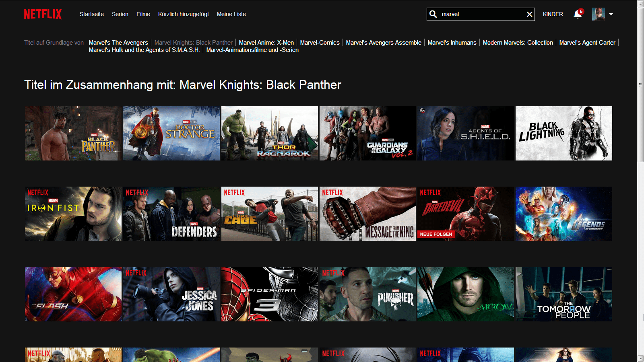
Task: Click the browser scrollbar up arrow
Action: click(x=640, y=4)
